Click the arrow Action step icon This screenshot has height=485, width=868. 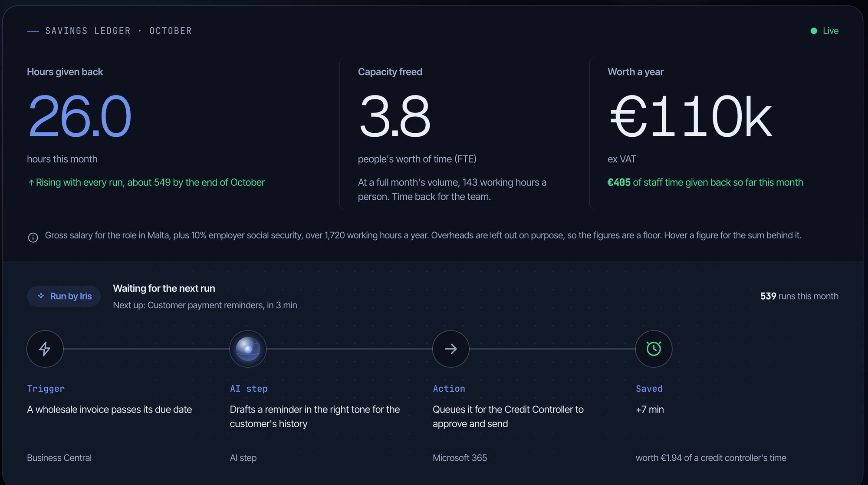[x=450, y=349]
